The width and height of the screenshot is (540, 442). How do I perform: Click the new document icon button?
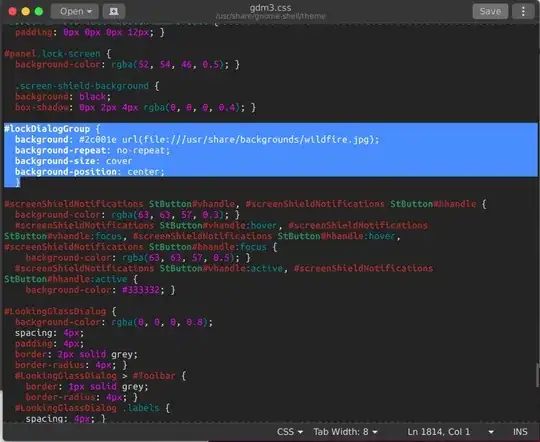point(114,11)
